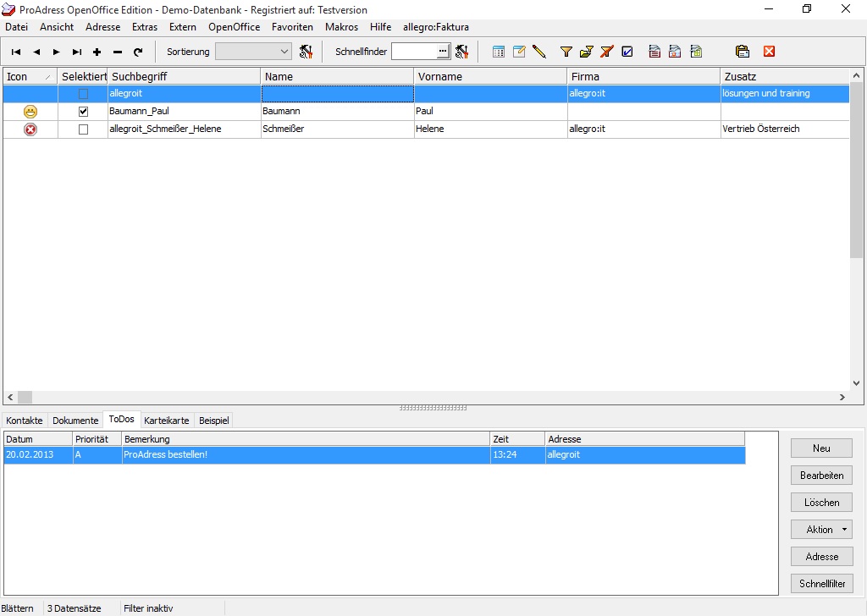Screen dimensions: 867x616
Task: Toggle Selektiert checkbox for allegroit row
Action: (83, 94)
